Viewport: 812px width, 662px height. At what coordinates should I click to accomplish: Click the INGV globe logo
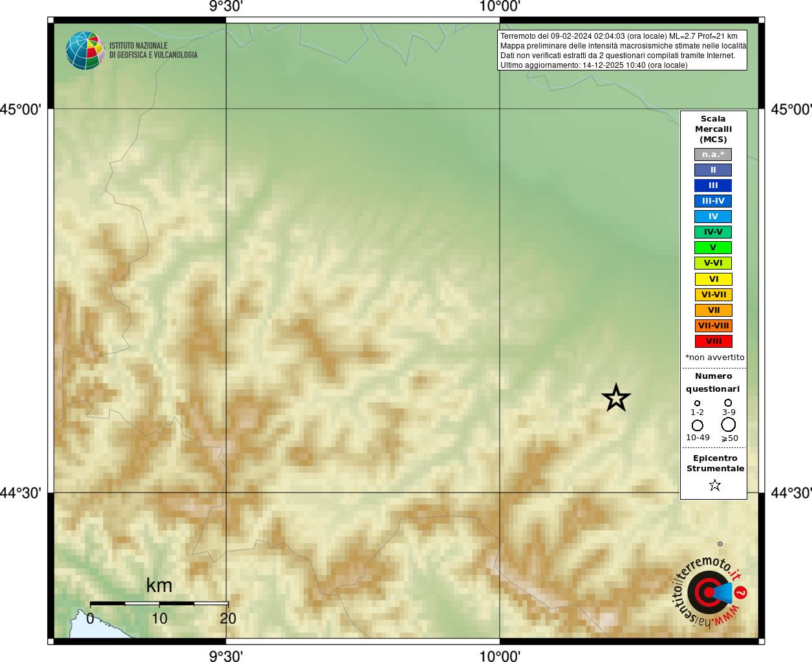(x=85, y=50)
